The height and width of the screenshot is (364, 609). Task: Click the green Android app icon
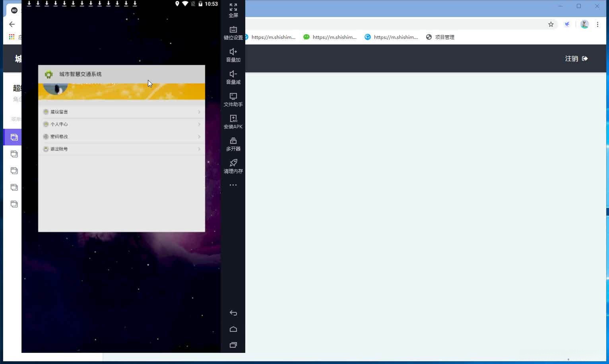pyautogui.click(x=49, y=74)
